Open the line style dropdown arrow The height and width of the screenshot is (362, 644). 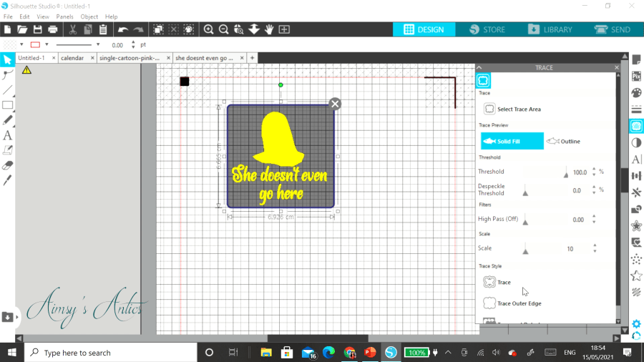coord(98,44)
